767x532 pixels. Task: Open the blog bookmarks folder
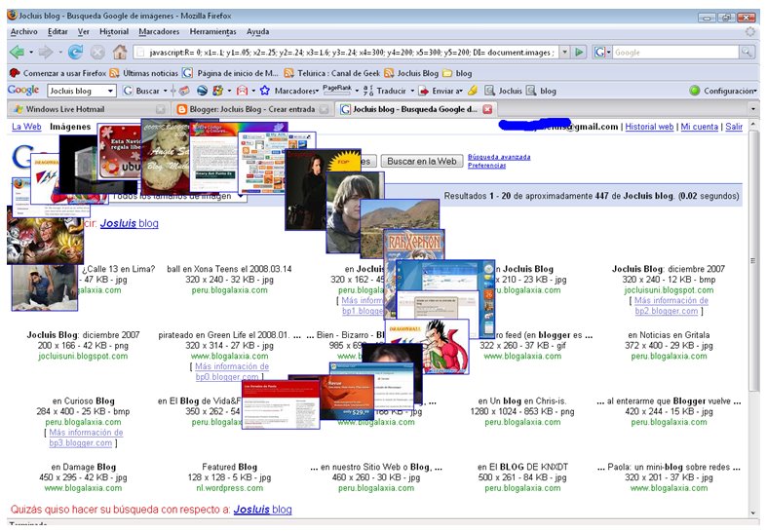pyautogui.click(x=457, y=73)
